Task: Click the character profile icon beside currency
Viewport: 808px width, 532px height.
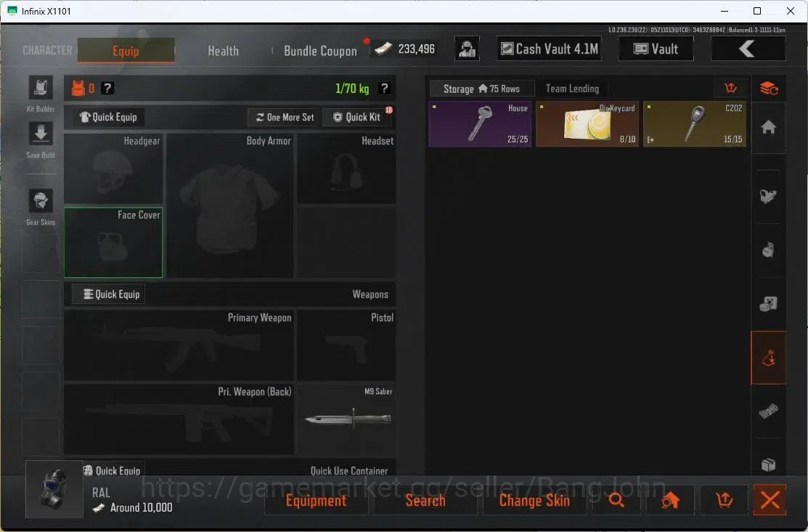Action: 467,49
